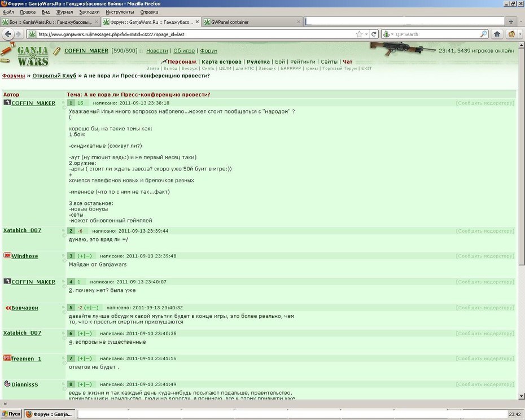Open the Закладки menu

(89, 12)
